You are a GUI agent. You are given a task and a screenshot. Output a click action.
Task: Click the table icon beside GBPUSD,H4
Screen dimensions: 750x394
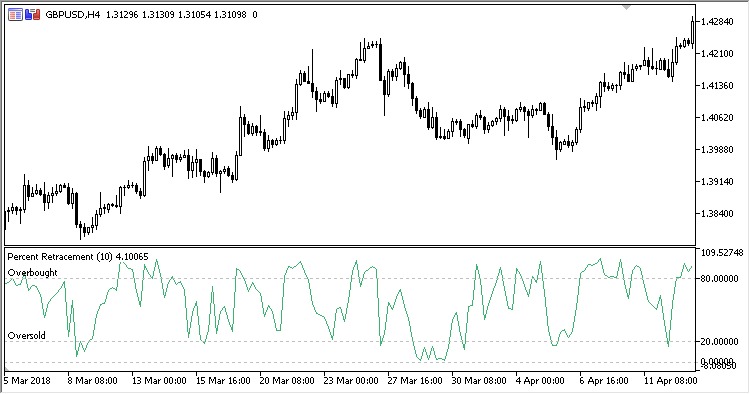coord(15,15)
